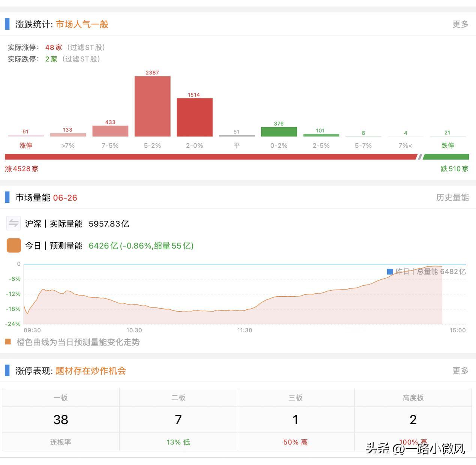Click the orange curve legend marker below the chart

7,342
